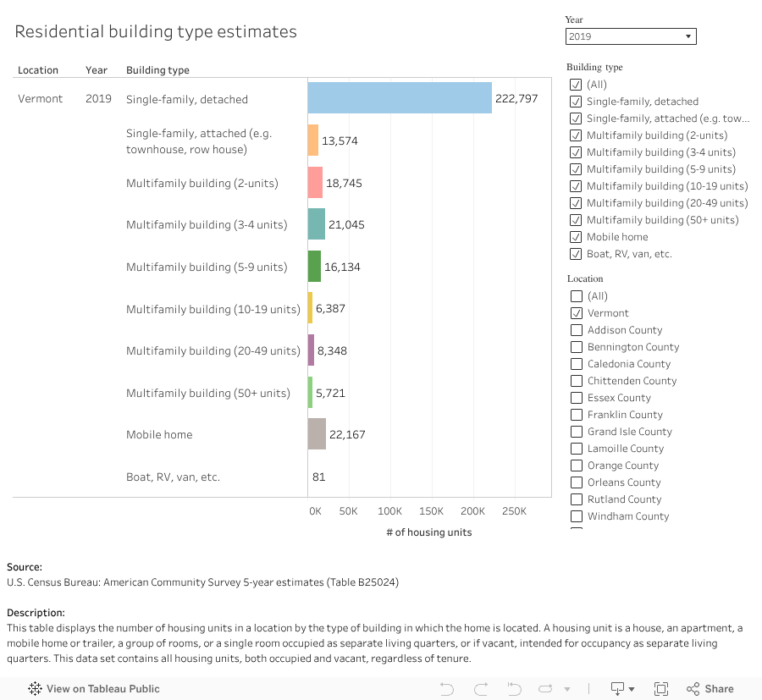Open the Year dropdown showing 2019
The image size is (762, 700).
point(631,36)
